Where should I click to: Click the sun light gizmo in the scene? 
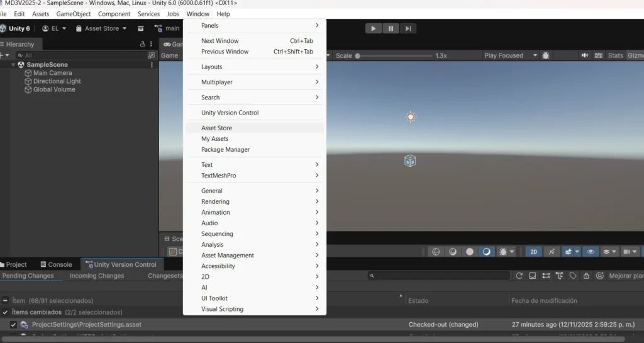pos(410,117)
